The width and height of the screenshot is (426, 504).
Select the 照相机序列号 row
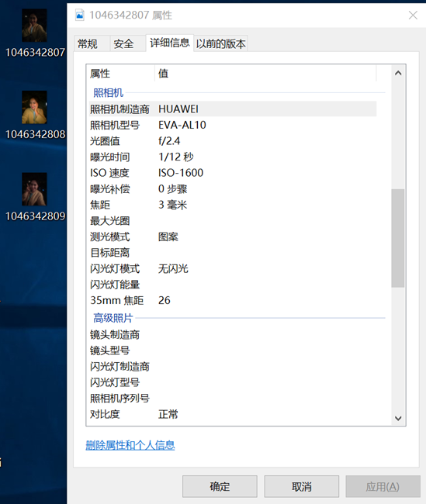pos(233,399)
